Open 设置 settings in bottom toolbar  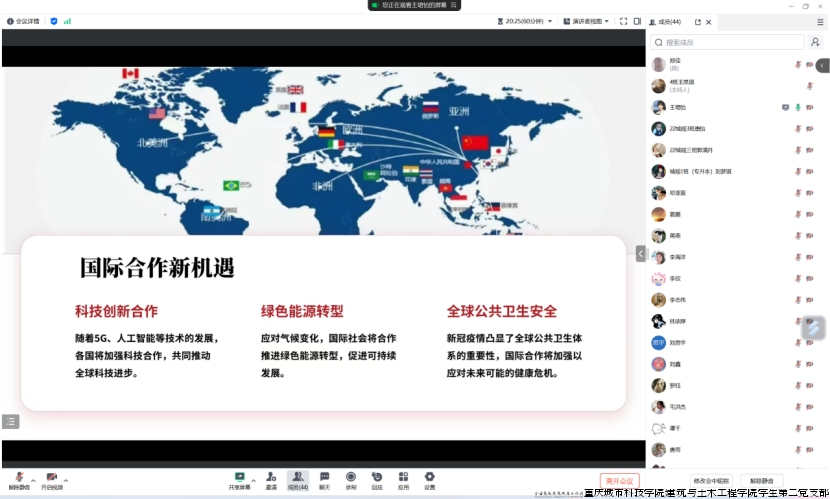click(429, 480)
